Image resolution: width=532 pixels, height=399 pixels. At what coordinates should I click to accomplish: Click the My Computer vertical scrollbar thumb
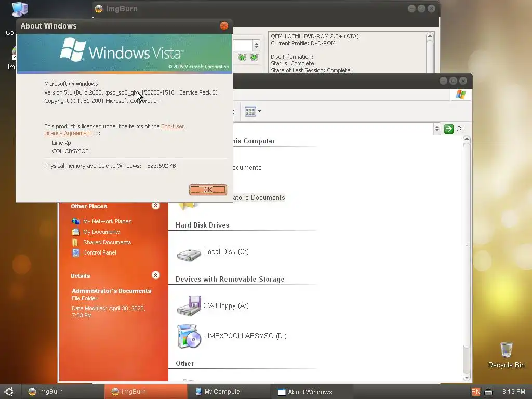[x=467, y=246]
